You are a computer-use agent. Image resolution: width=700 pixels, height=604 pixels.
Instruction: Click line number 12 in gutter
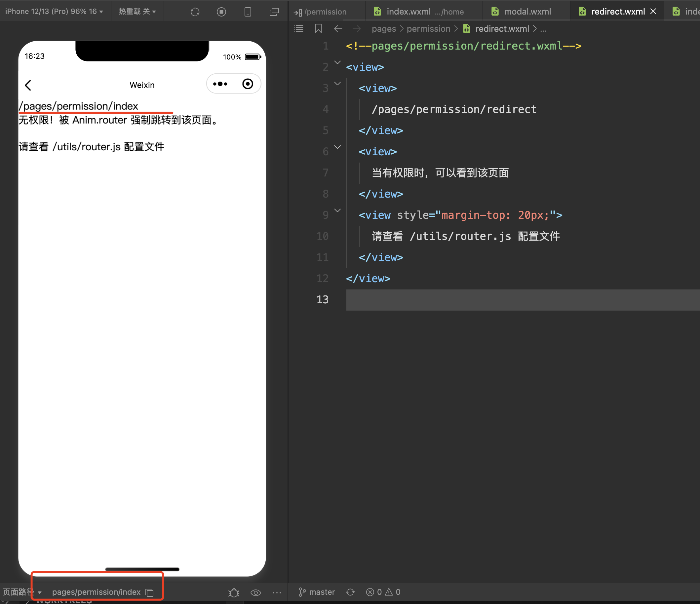[x=323, y=279]
